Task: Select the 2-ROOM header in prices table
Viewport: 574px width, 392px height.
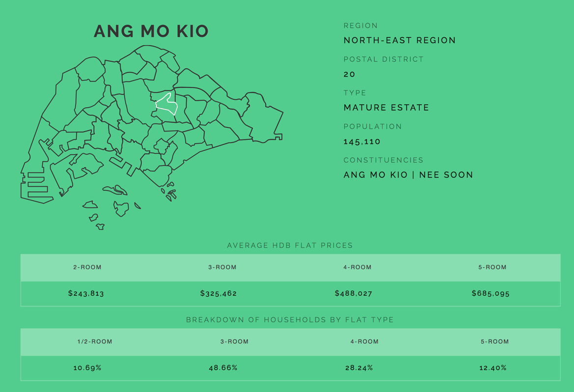Action: [87, 267]
